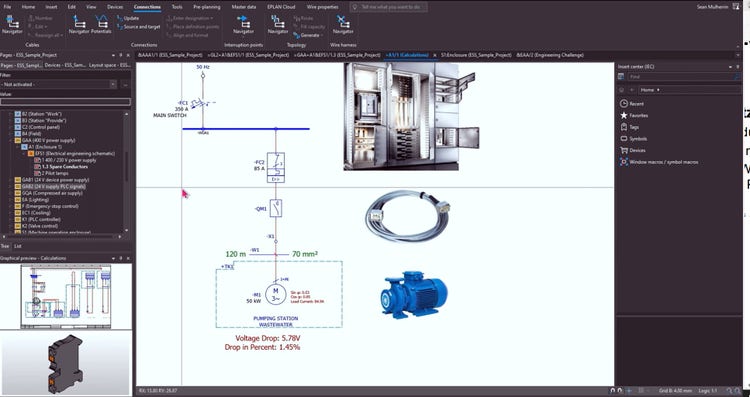Switch to the Insert ribbon tab
This screenshot has width=750, height=397.
click(x=51, y=7)
